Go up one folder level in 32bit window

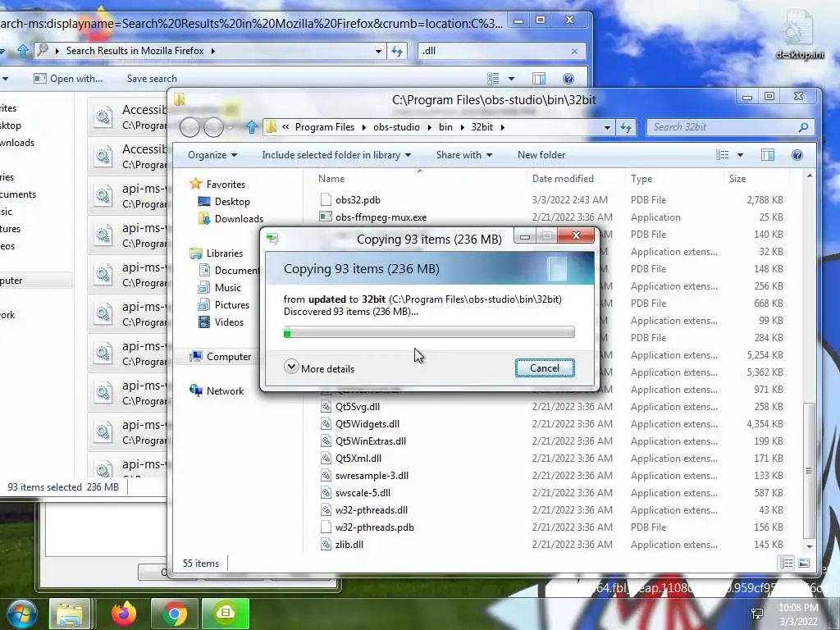(251, 127)
